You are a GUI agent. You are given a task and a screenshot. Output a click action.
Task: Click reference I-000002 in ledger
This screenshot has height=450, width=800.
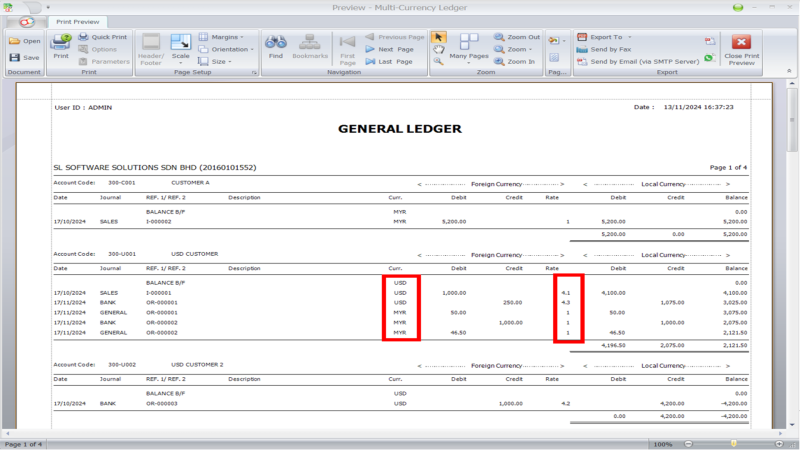click(x=159, y=222)
